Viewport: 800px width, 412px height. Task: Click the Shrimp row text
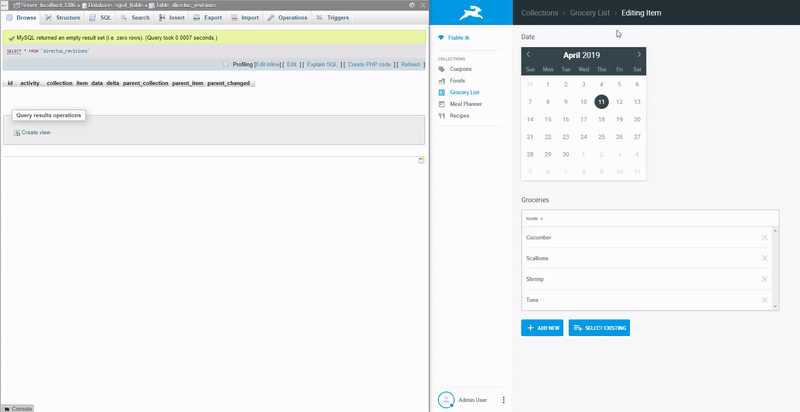point(535,279)
